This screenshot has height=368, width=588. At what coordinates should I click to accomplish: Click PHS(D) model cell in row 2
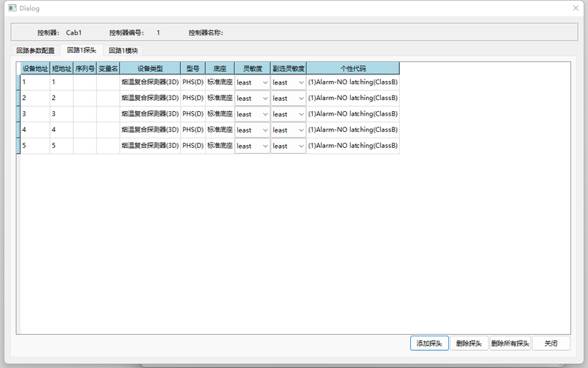(193, 99)
